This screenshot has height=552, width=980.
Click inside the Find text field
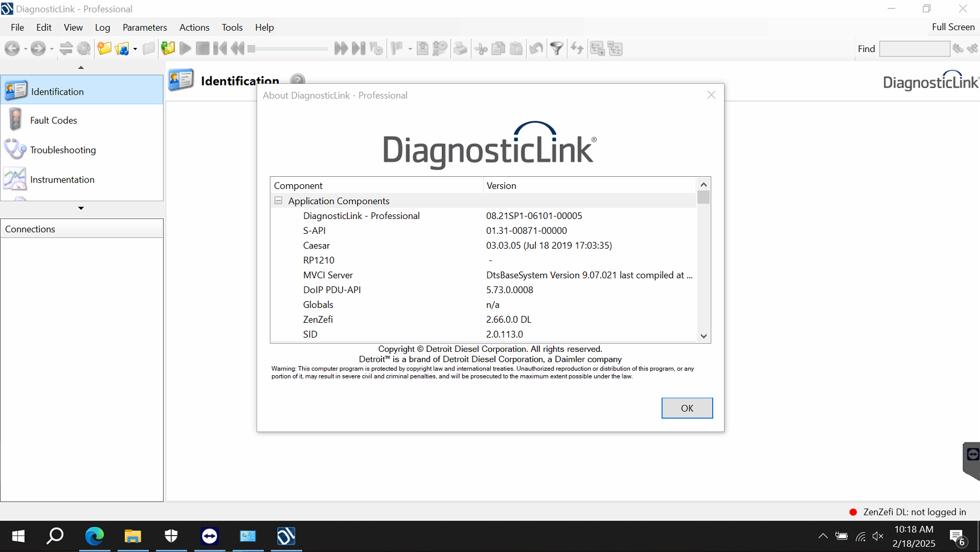click(x=914, y=49)
